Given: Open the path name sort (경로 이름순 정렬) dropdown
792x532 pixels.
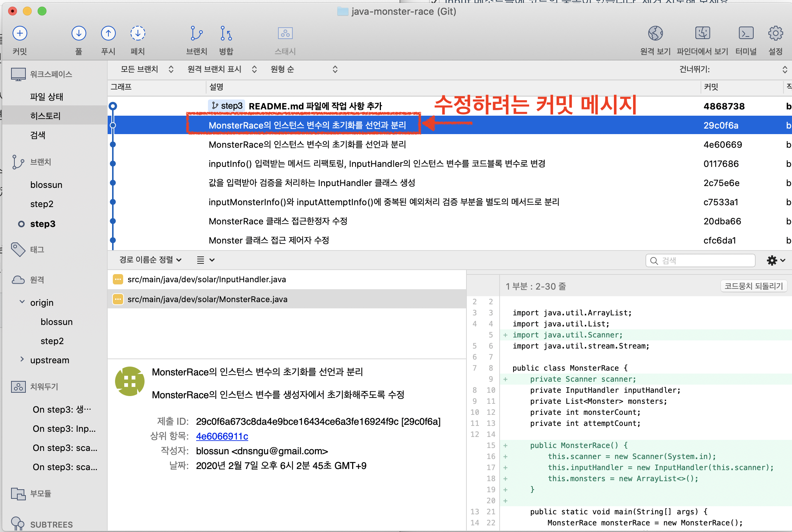Looking at the screenshot, I should coord(150,260).
